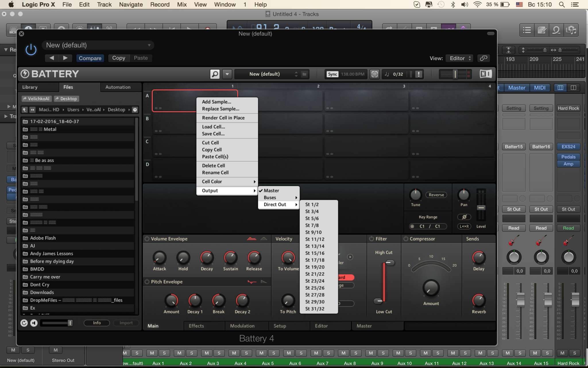
Task: Toggle the plugin power button
Action: coord(31,49)
